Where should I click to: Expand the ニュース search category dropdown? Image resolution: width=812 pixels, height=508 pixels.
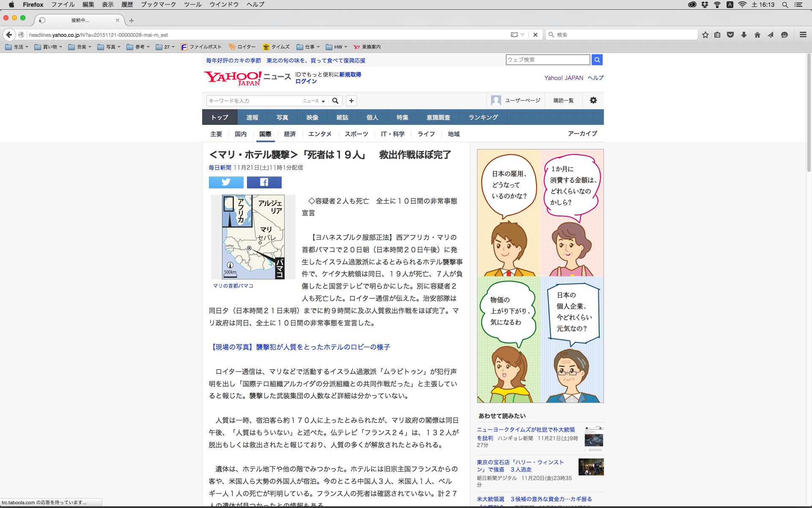pos(314,101)
